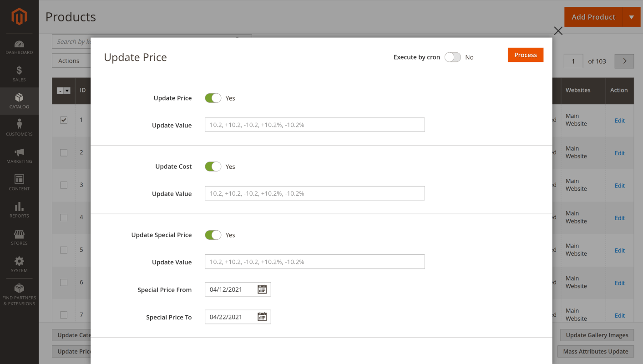Open the Content section
The image size is (643, 364).
coord(19,183)
